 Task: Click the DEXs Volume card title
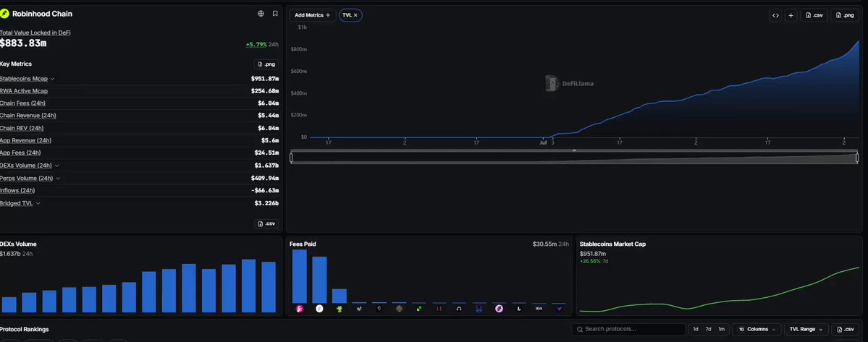(18, 244)
